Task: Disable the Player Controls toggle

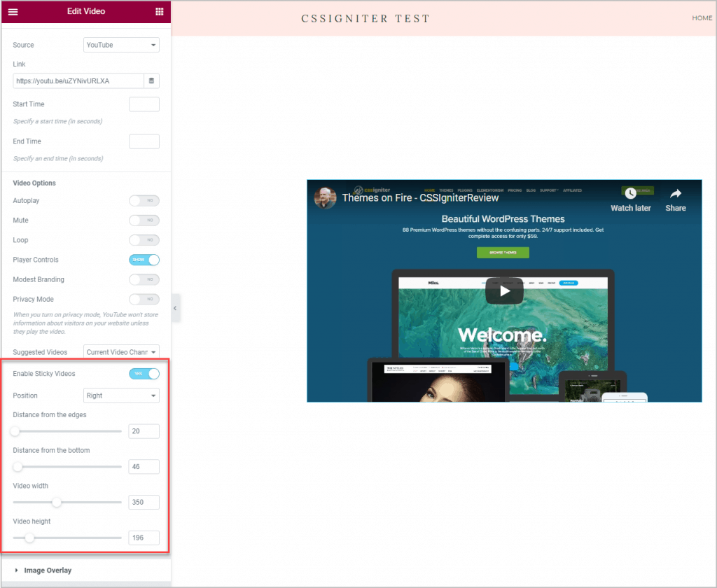Action: click(x=144, y=260)
